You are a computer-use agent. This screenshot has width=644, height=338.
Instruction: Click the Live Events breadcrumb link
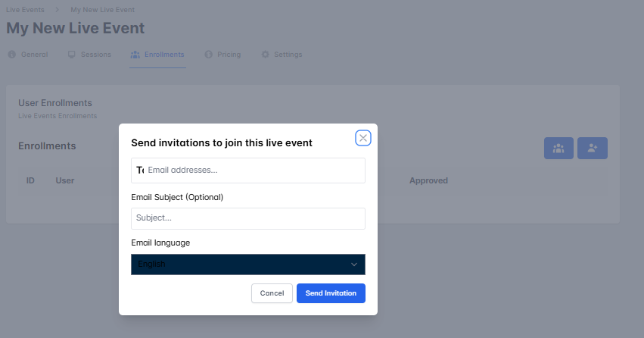click(25, 9)
